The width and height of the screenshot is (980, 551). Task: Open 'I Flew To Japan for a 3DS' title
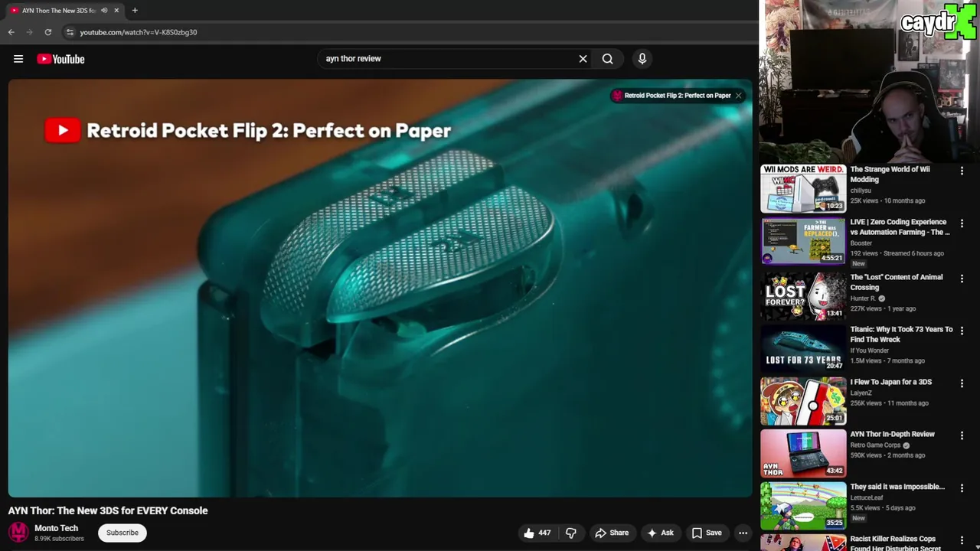[890, 382]
